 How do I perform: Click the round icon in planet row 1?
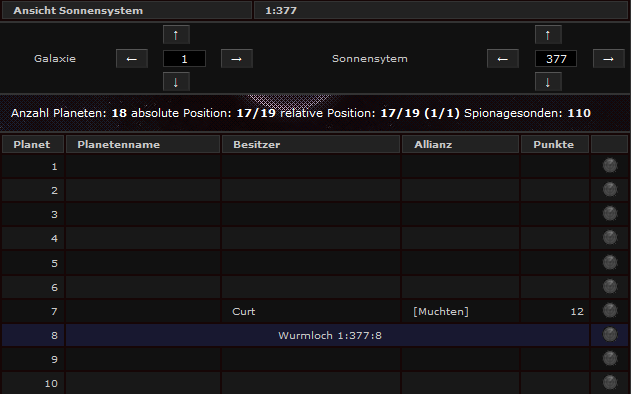610,165
